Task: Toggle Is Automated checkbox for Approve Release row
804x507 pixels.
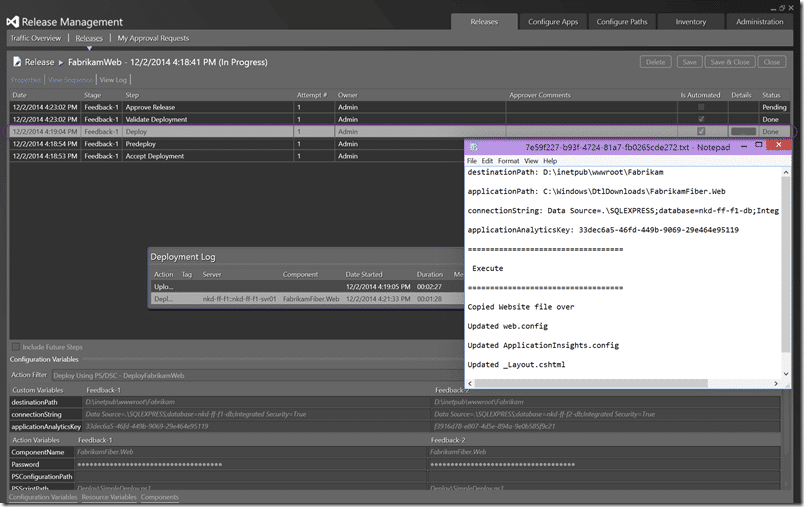Action: click(x=701, y=107)
